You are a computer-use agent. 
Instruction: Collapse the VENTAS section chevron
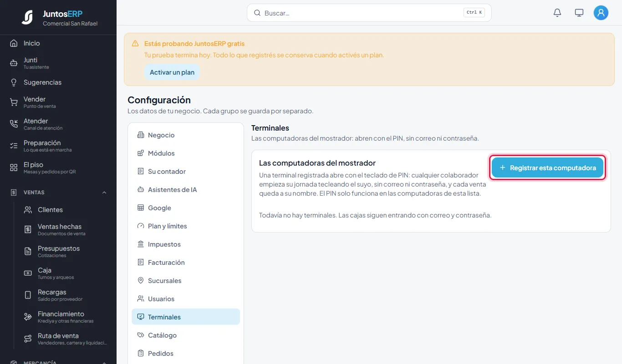click(104, 192)
